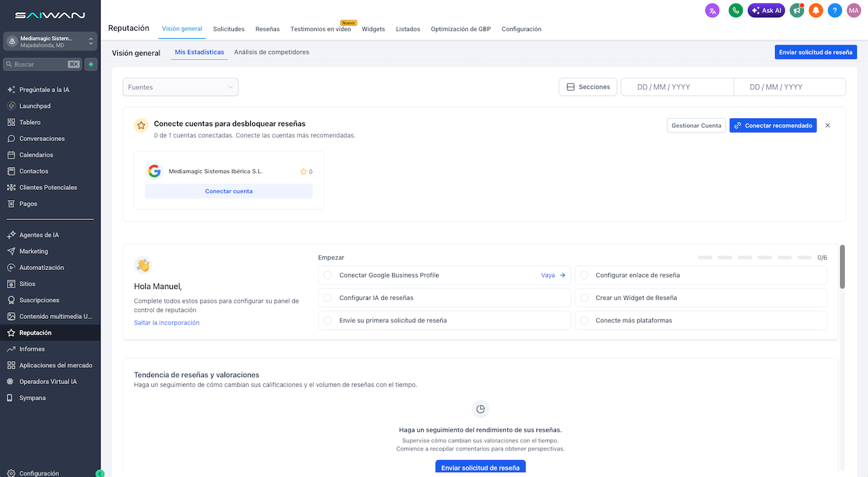Tick the Envíe su primera solicitud step circle

point(328,320)
